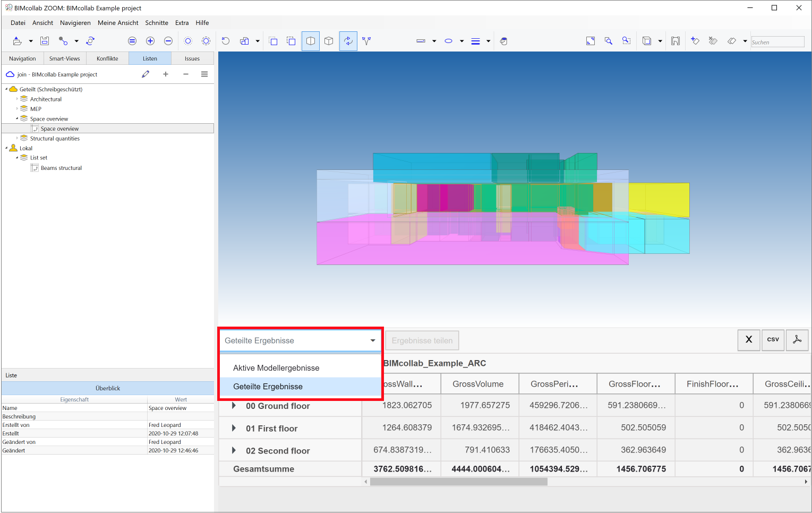The image size is (812, 513).
Task: Open dropdown arrow next to connection icon
Action: point(76,41)
